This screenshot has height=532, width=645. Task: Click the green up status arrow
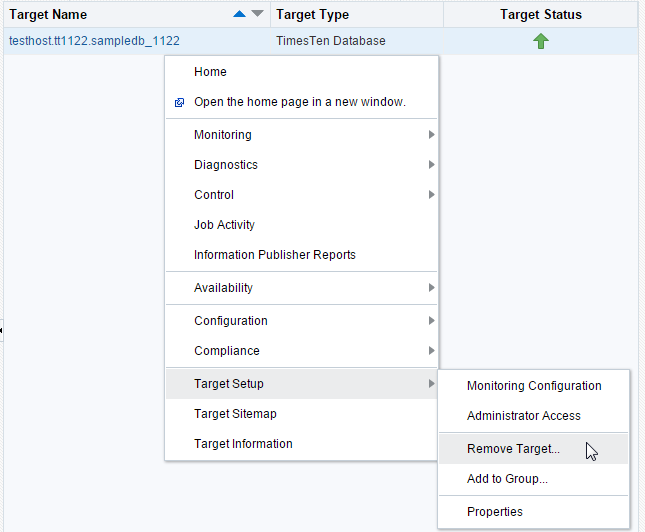[541, 41]
